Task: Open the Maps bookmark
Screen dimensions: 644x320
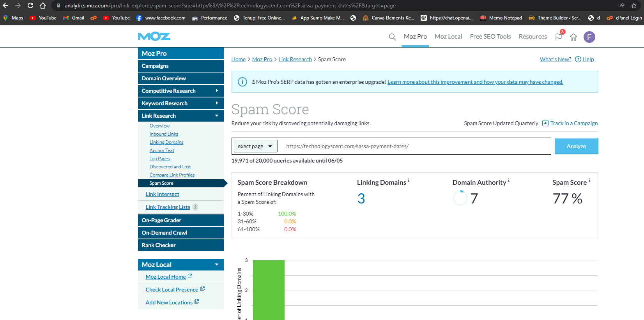Action: [13, 18]
